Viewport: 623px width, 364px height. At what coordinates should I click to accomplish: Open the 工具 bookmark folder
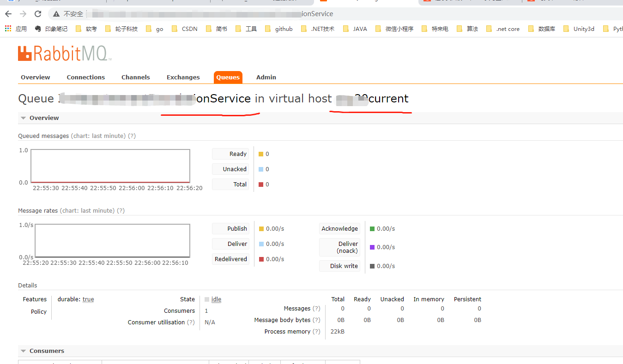coord(247,29)
